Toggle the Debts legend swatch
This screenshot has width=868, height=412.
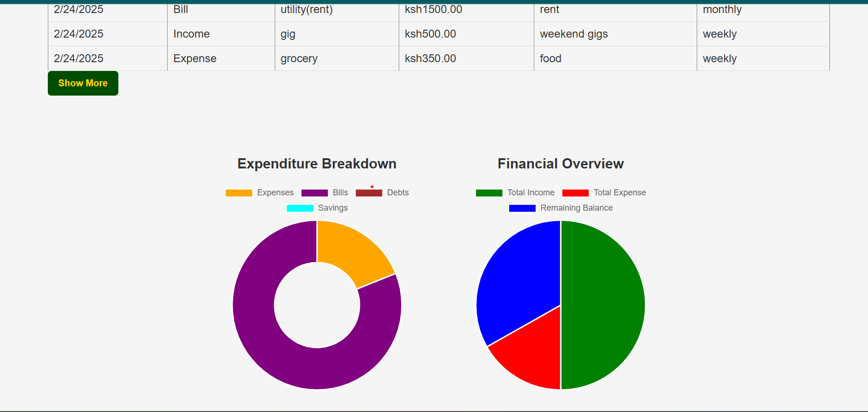[369, 193]
